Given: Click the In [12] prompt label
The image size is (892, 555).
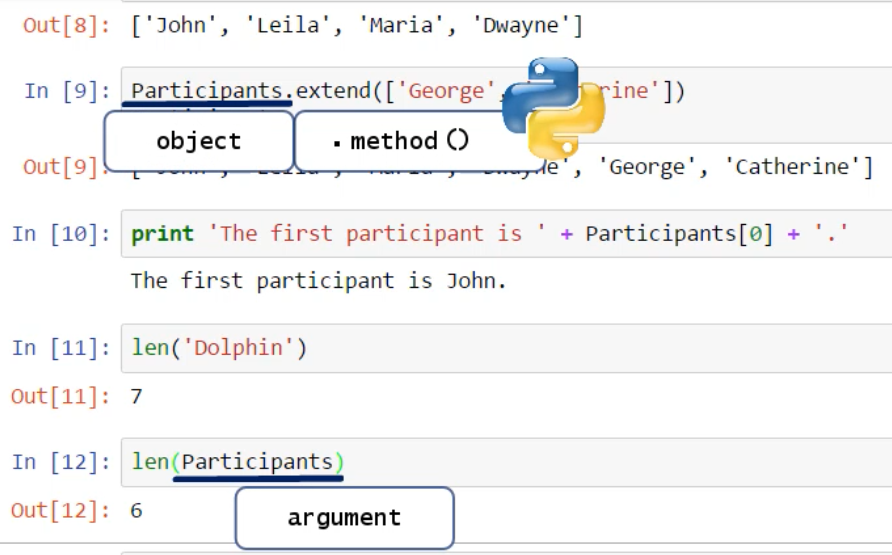Looking at the screenshot, I should click(x=61, y=462).
